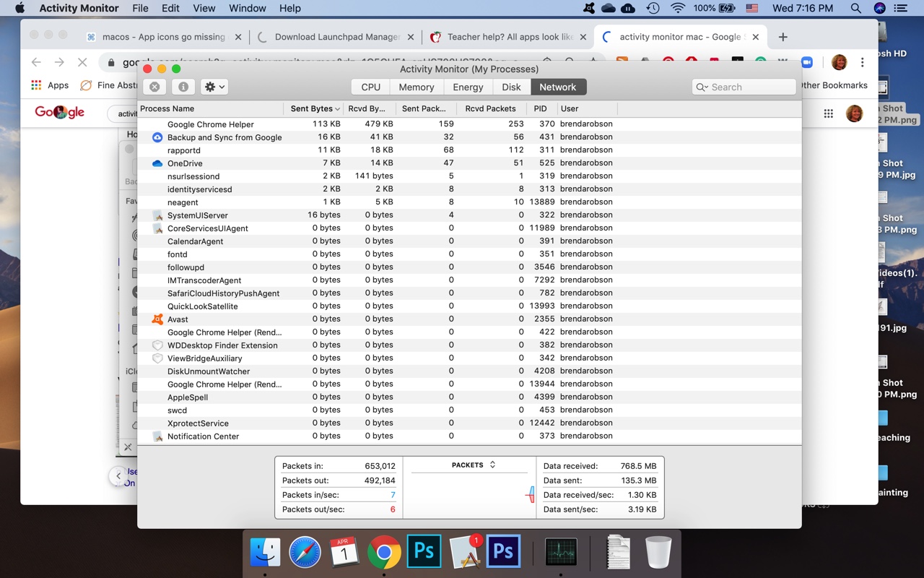The image size is (924, 578).
Task: Sort by the PID column header
Action: (x=541, y=108)
